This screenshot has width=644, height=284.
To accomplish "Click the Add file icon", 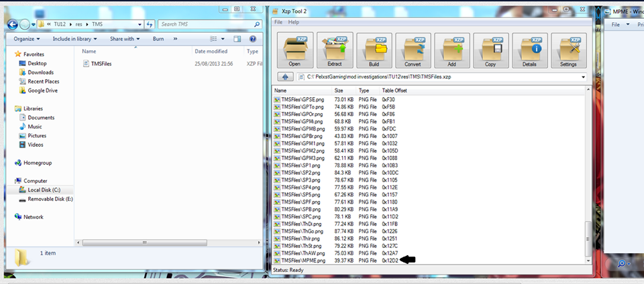I will [x=451, y=50].
